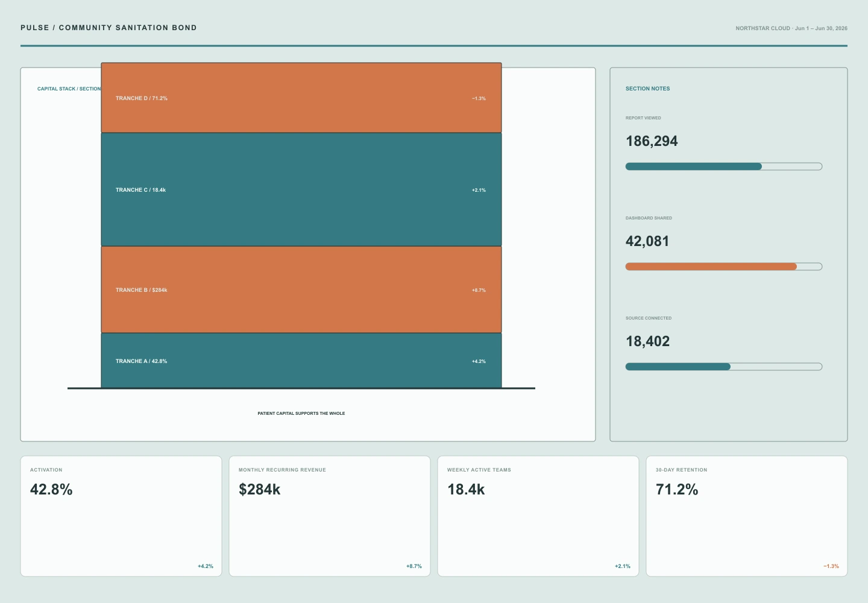Viewport: 868px width, 603px height.
Task: Click the 71.2% value in 30-Day Retention card
Action: click(x=677, y=490)
